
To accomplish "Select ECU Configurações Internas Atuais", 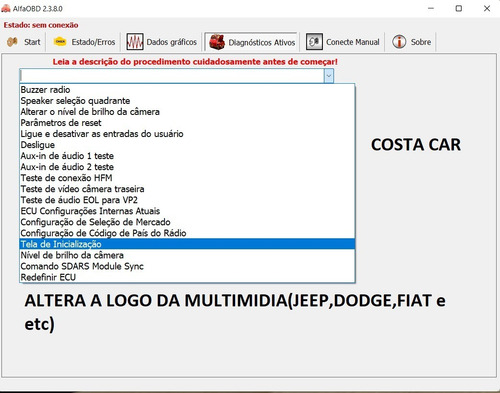I will point(187,211).
